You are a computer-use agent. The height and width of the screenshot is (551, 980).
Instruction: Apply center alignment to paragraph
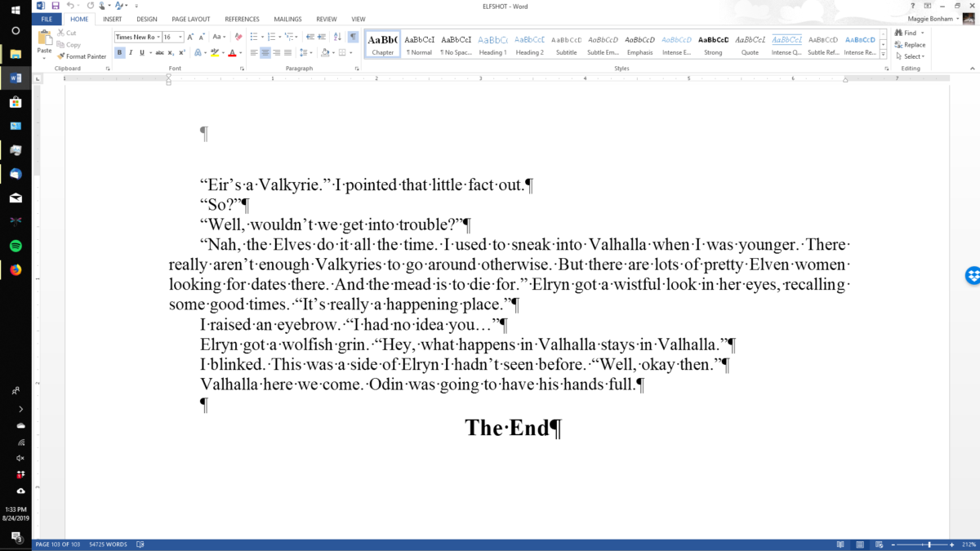coord(265,53)
